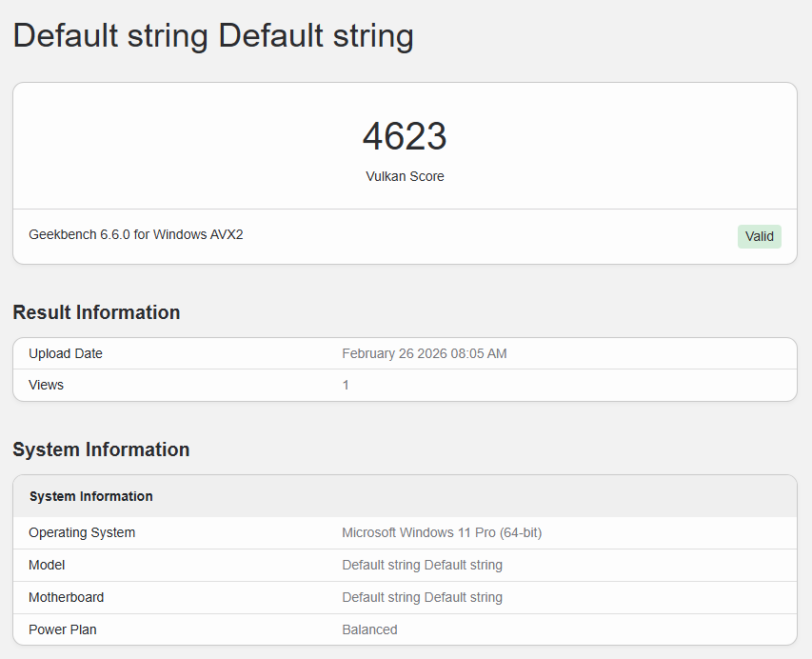Click the green Valid badge
The width and height of the screenshot is (812, 659).
point(759,236)
